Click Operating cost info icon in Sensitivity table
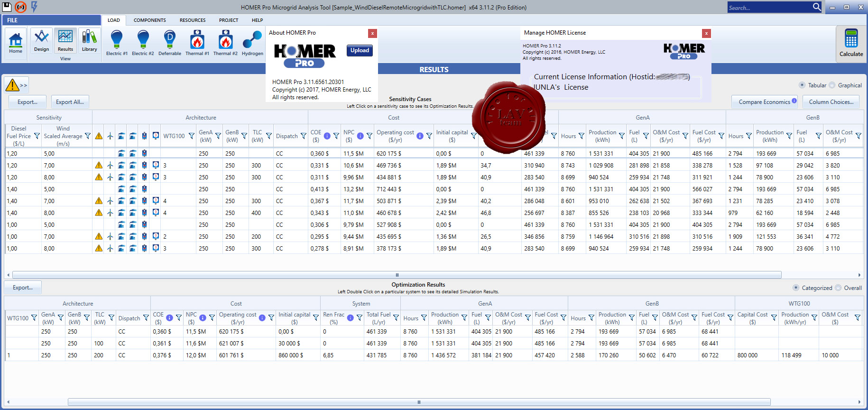The height and width of the screenshot is (410, 868). tap(420, 136)
